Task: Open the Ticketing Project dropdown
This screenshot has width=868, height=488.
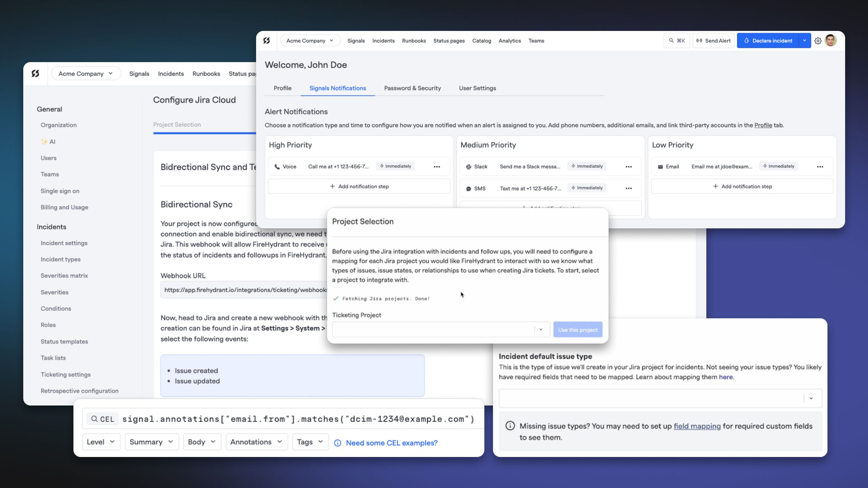Action: click(441, 329)
